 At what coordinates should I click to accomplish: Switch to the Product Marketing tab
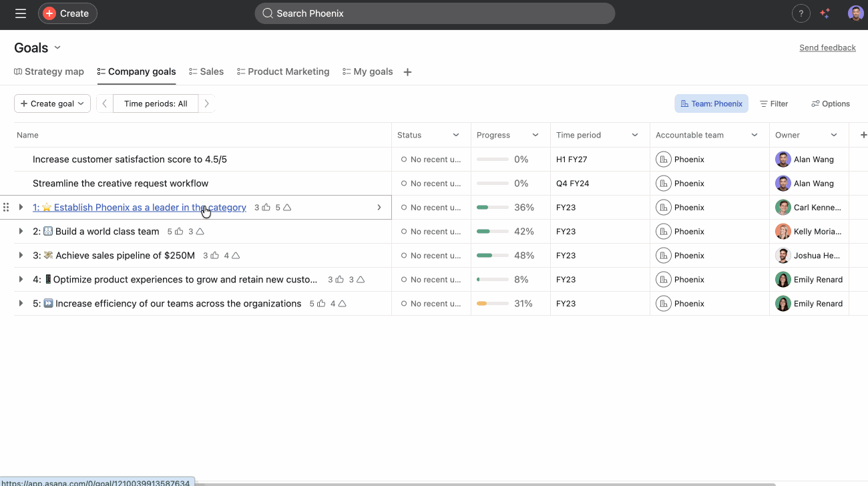coord(283,71)
